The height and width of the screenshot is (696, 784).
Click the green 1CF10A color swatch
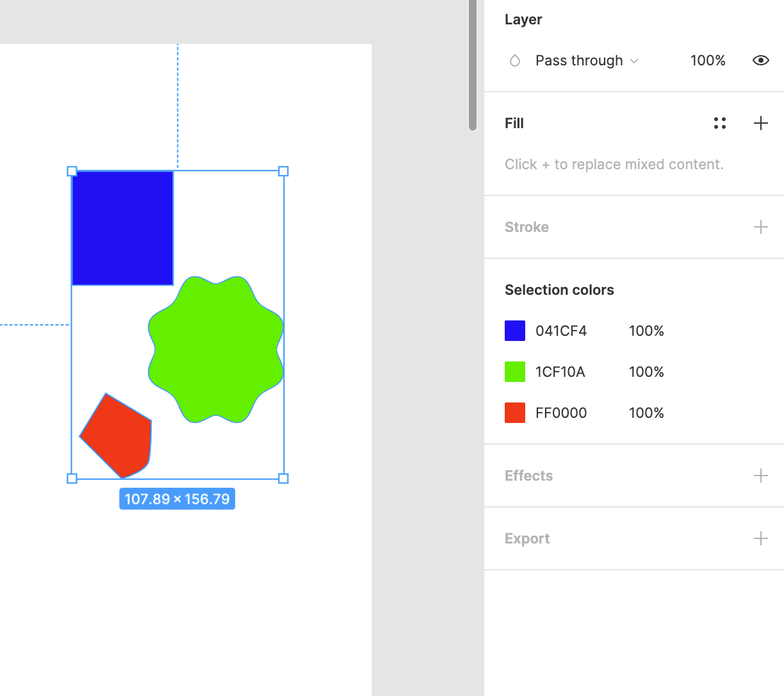(515, 372)
